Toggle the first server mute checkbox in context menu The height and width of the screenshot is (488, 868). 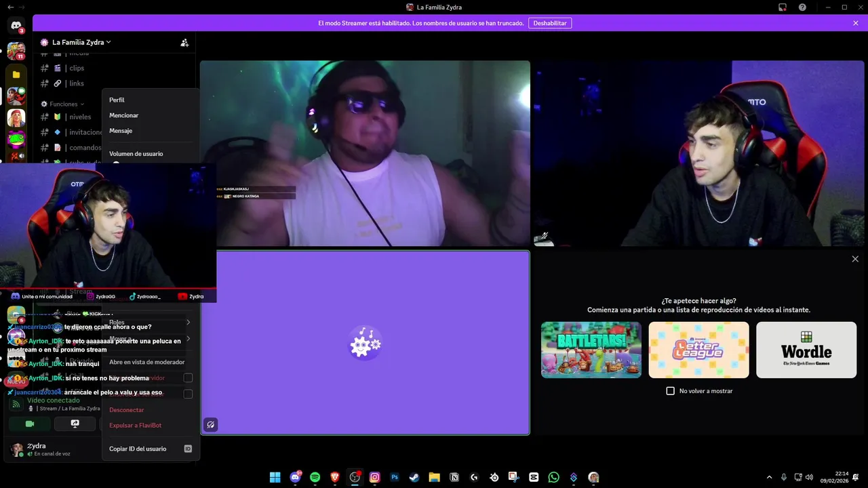coord(188,378)
